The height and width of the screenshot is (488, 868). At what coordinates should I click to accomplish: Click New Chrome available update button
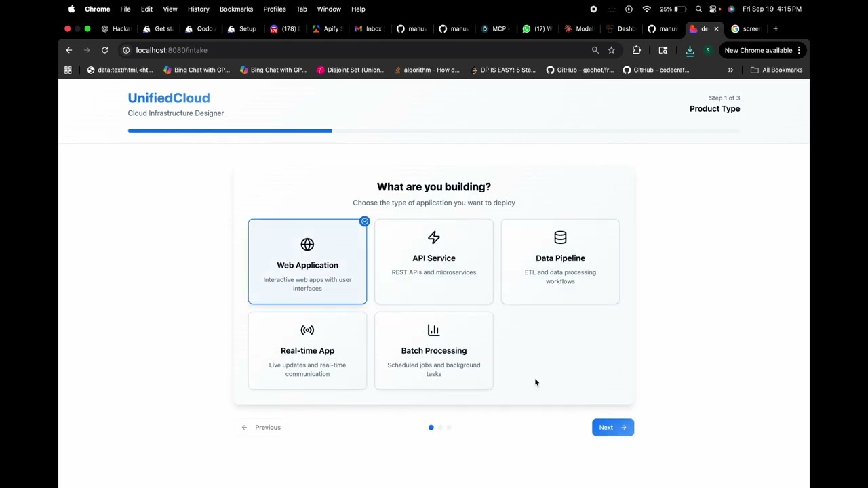tap(762, 50)
